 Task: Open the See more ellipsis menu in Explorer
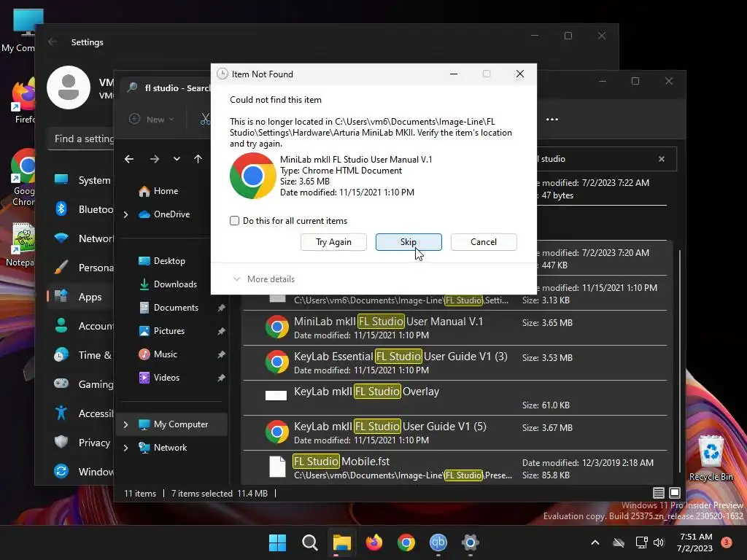(552, 120)
